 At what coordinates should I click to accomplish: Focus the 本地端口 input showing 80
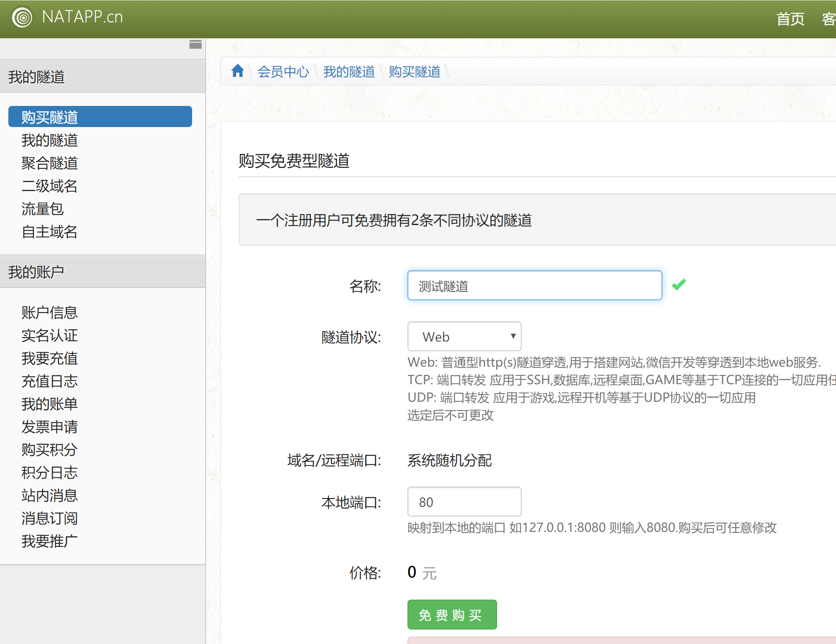(464, 502)
